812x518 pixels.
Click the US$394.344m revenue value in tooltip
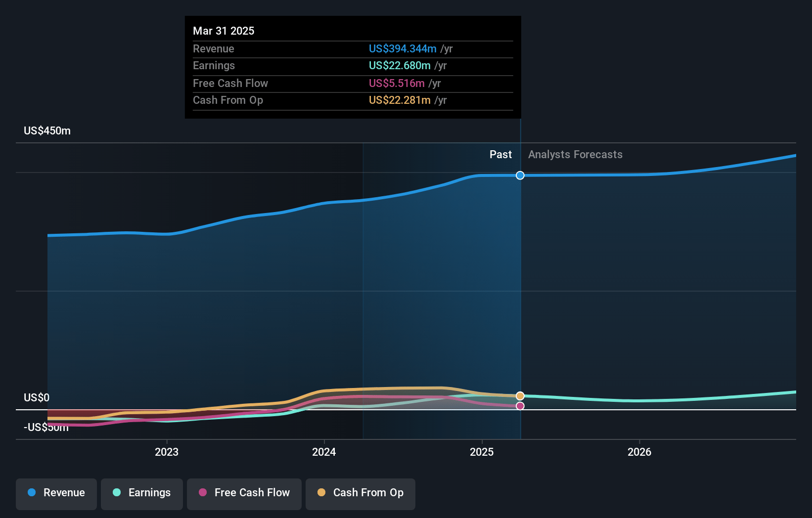coord(403,48)
